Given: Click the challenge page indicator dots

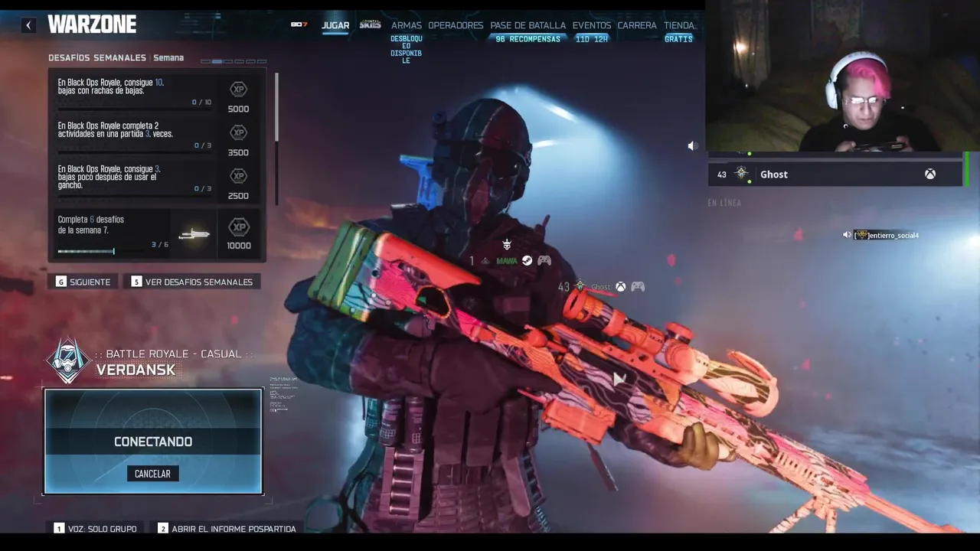Looking at the screenshot, I should [x=234, y=61].
